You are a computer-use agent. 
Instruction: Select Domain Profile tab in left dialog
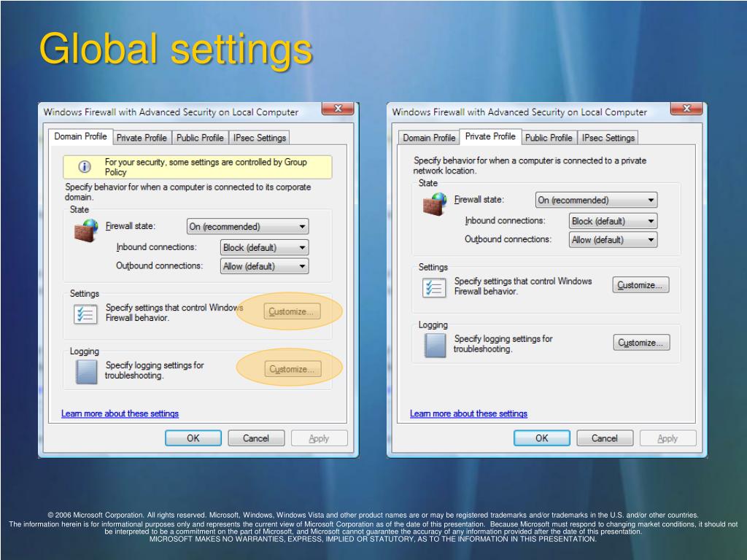pos(80,136)
